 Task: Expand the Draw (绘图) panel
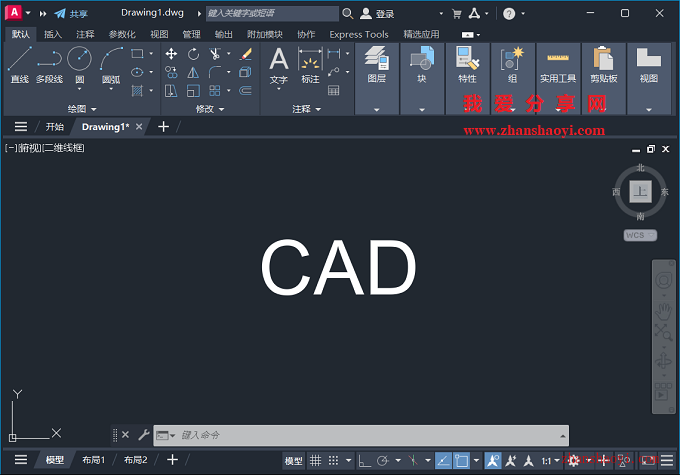click(82, 109)
